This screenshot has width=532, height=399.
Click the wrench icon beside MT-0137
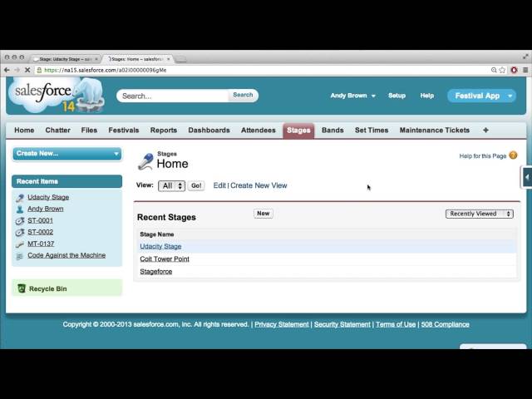click(20, 244)
